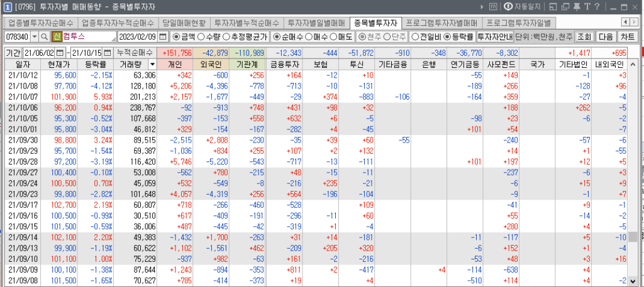Image resolution: width=644 pixels, height=287 pixels.
Task: Open calendar for end date 21/10/15
Action: [107, 52]
